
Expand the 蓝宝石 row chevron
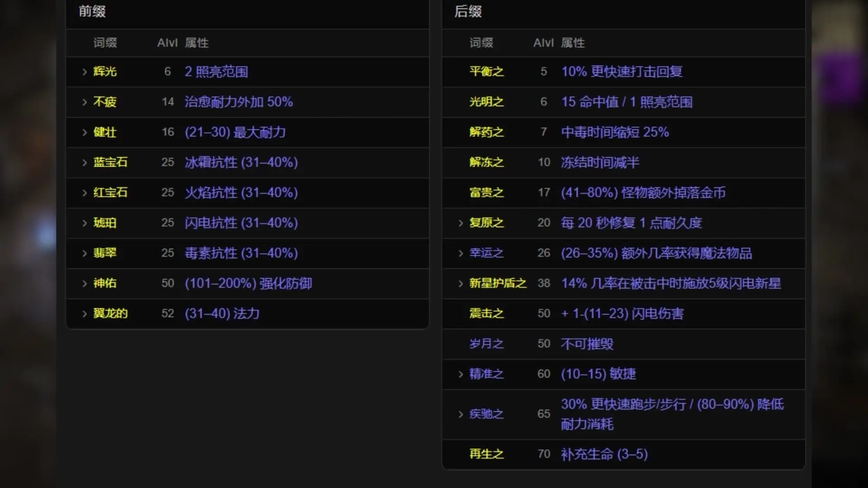[x=85, y=163]
